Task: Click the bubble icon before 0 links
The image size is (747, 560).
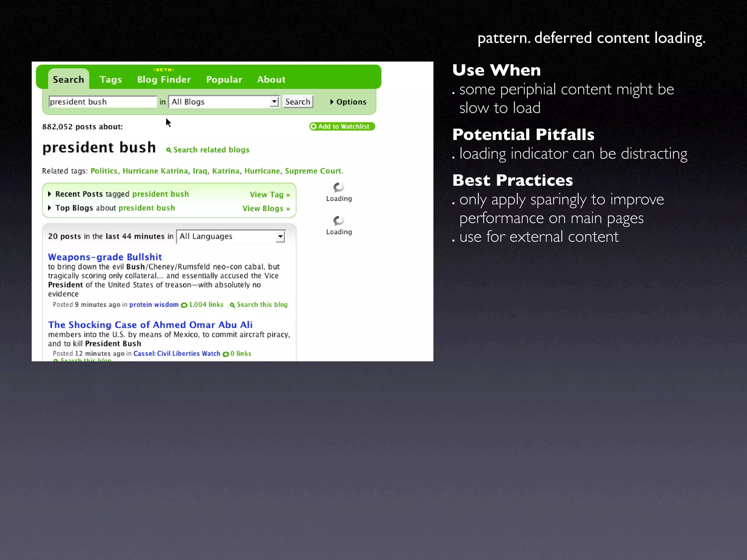Action: 226,354
